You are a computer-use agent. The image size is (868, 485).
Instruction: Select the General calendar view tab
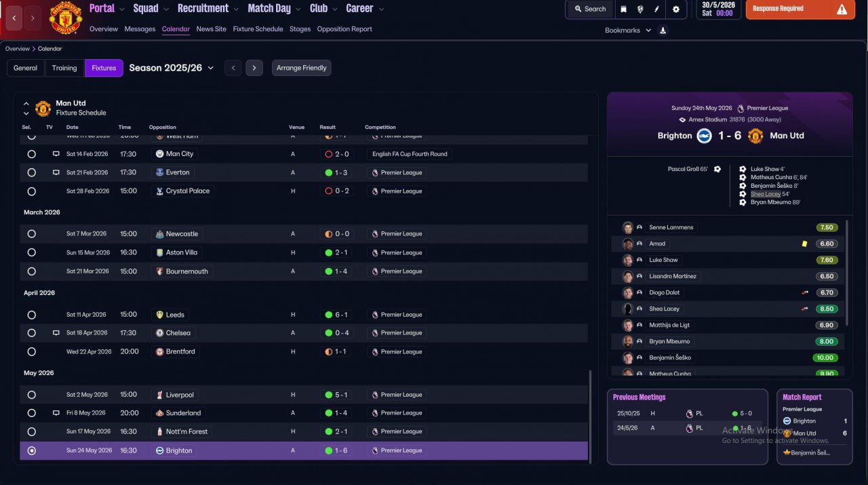click(x=26, y=68)
